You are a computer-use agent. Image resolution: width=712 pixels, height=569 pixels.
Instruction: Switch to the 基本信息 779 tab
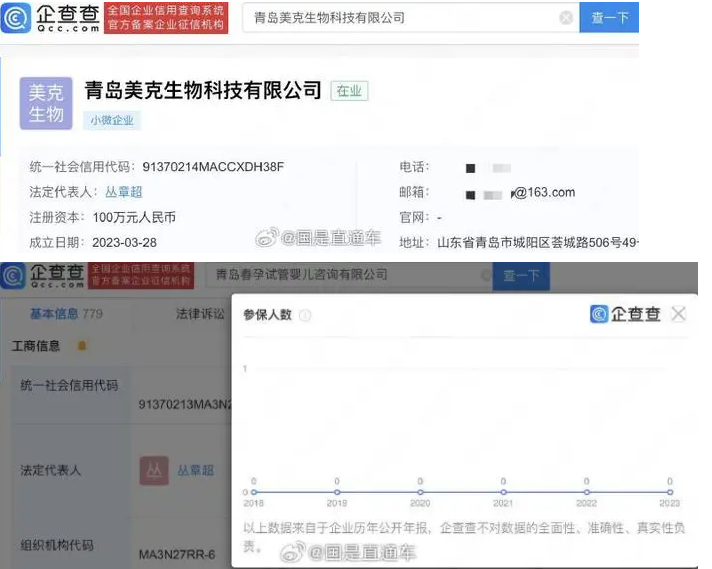[x=66, y=314]
